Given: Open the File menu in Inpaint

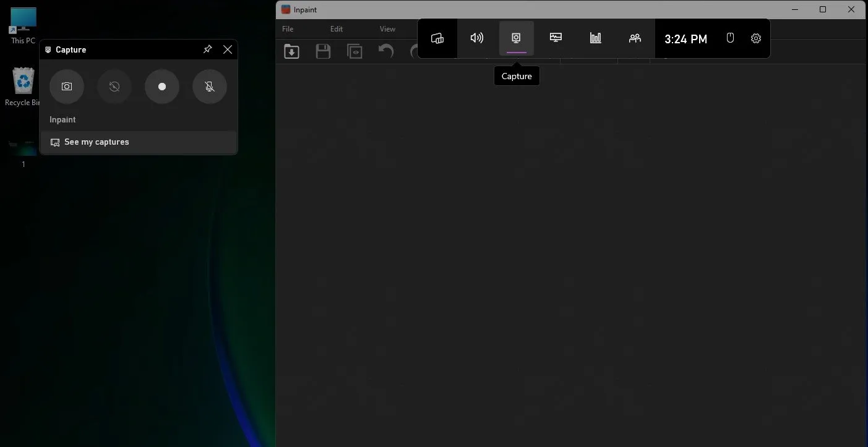Looking at the screenshot, I should point(288,29).
